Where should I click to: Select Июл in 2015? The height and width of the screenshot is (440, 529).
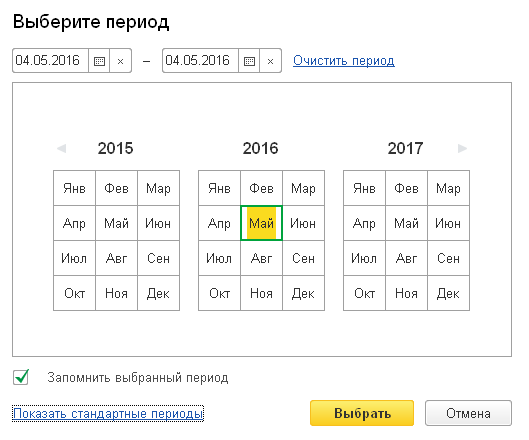[x=75, y=258]
